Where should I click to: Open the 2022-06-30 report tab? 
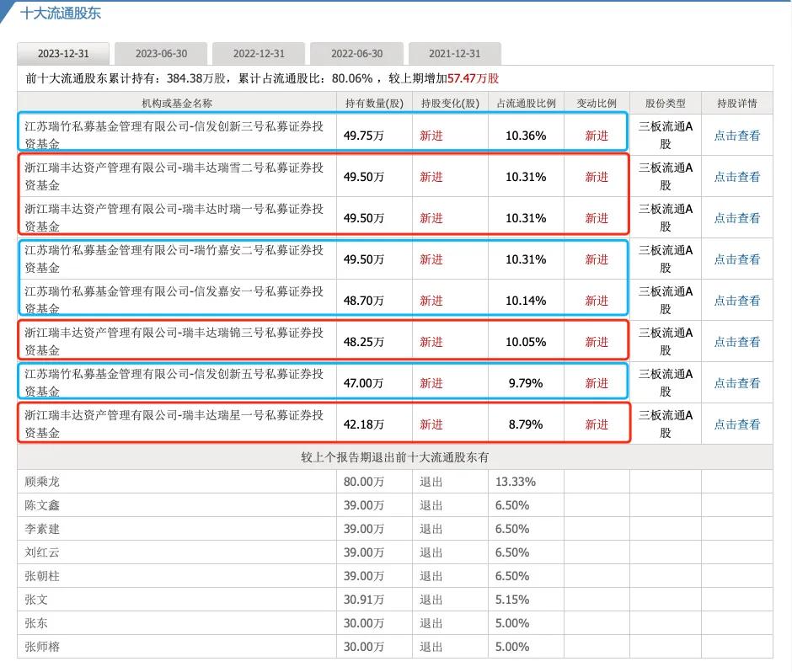356,52
